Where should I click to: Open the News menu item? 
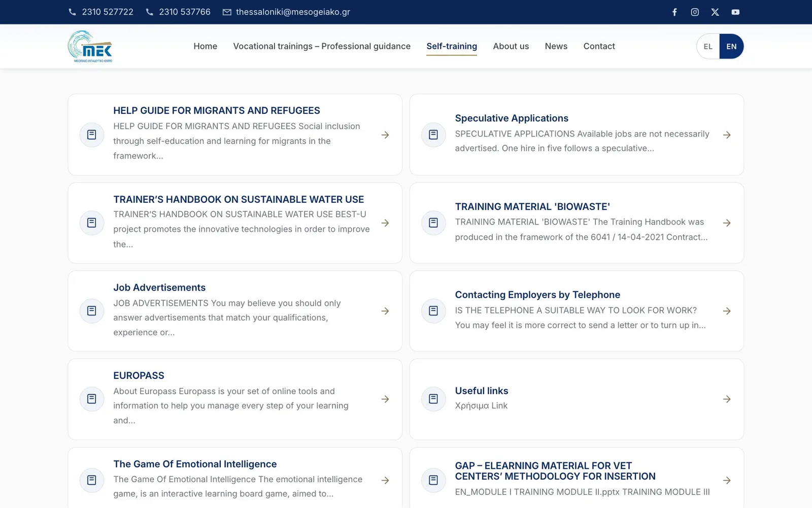click(556, 46)
